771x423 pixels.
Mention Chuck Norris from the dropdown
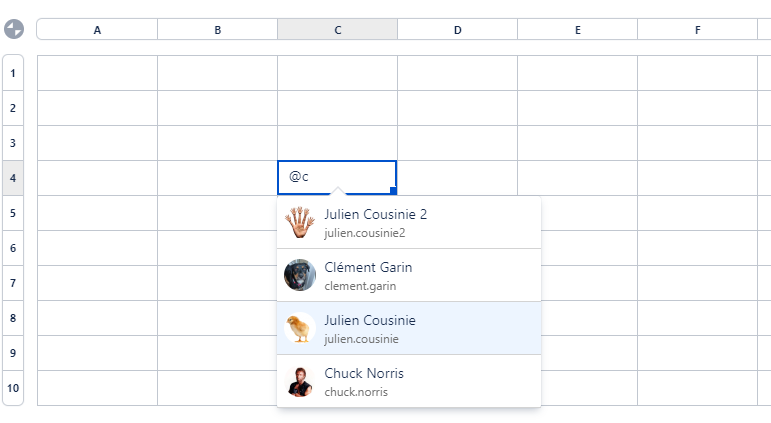pos(409,381)
